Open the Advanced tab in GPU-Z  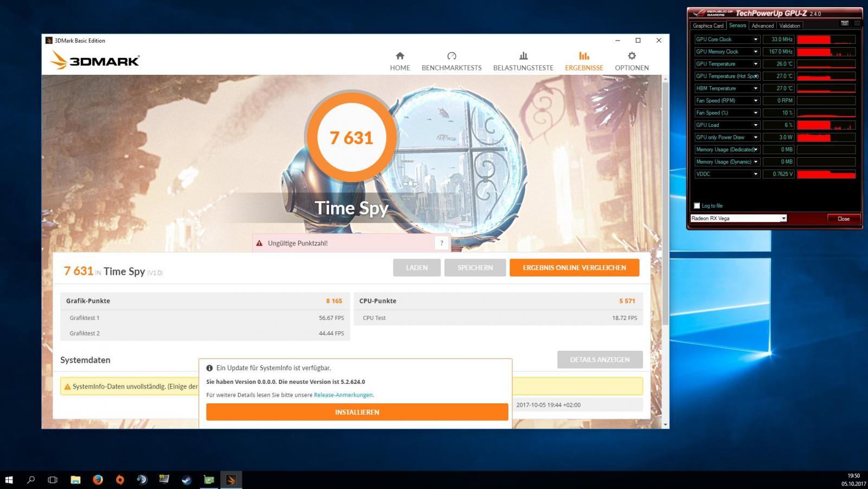(x=763, y=25)
